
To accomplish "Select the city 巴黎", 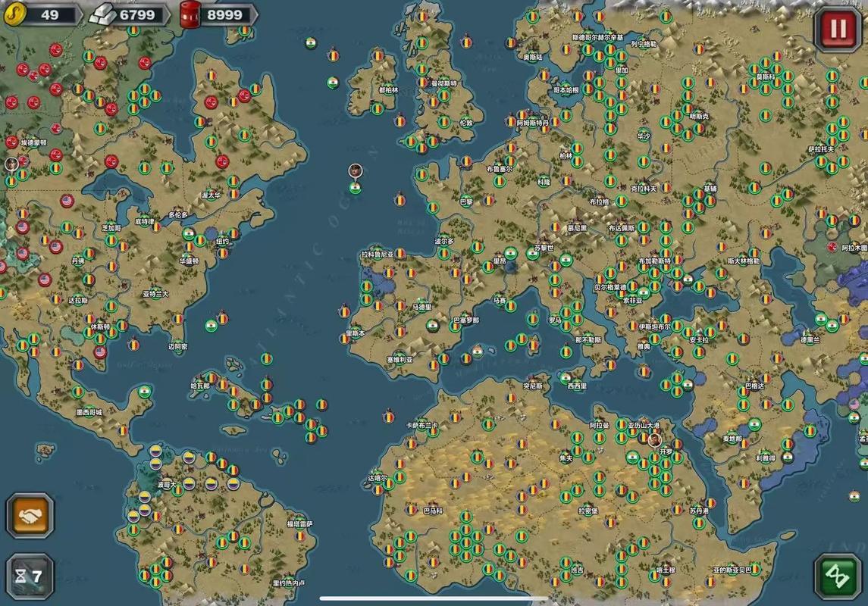I will (466, 201).
